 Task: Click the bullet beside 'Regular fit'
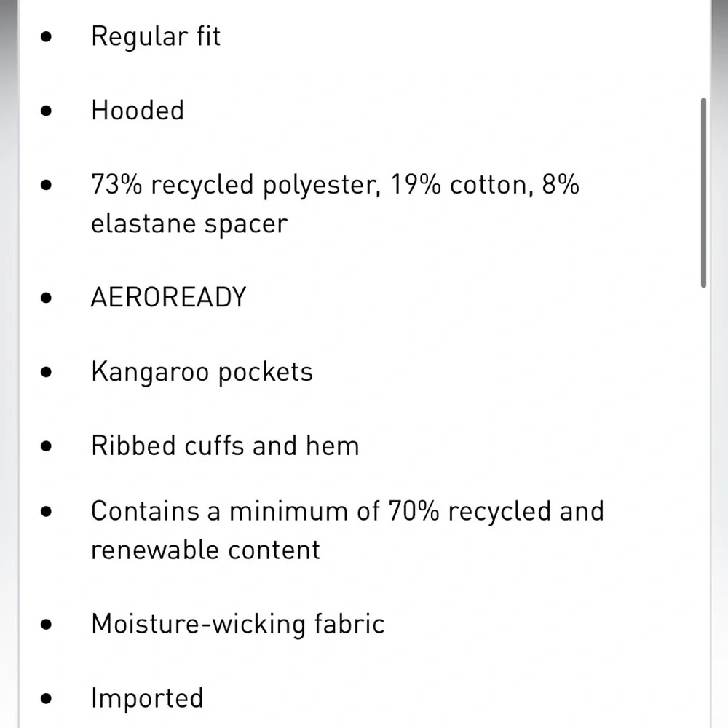coord(46,36)
